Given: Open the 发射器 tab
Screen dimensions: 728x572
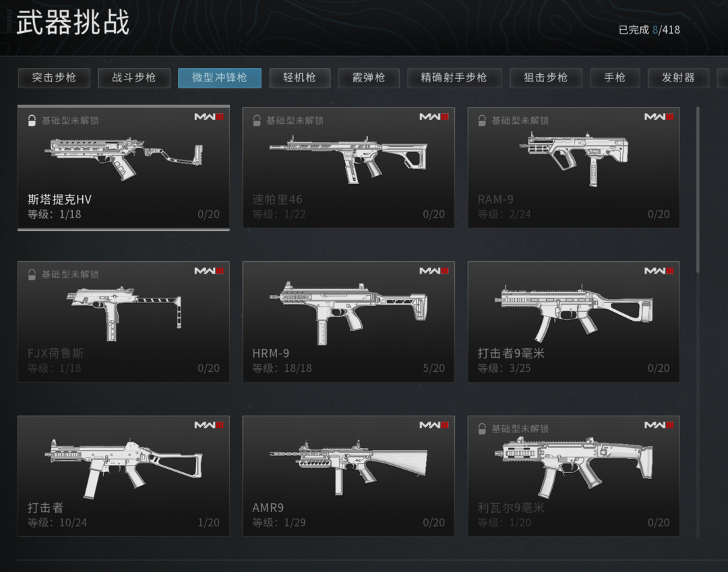Looking at the screenshot, I should (678, 78).
